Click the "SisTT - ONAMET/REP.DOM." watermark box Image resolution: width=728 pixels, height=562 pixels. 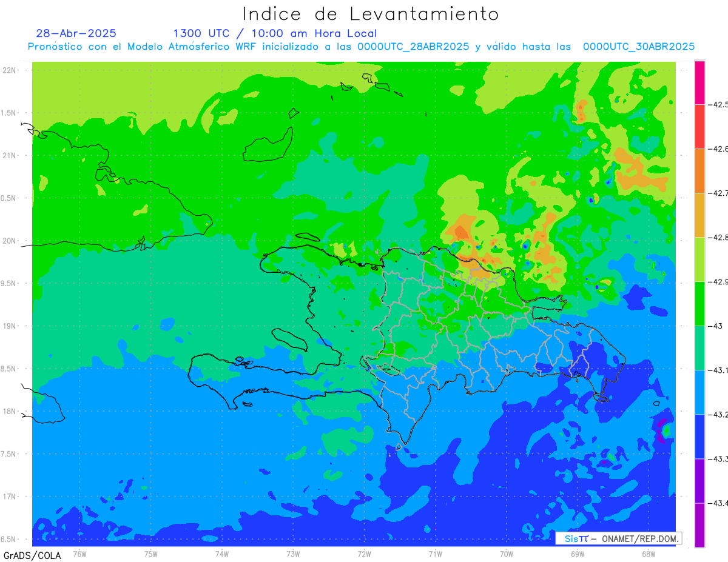(x=619, y=538)
